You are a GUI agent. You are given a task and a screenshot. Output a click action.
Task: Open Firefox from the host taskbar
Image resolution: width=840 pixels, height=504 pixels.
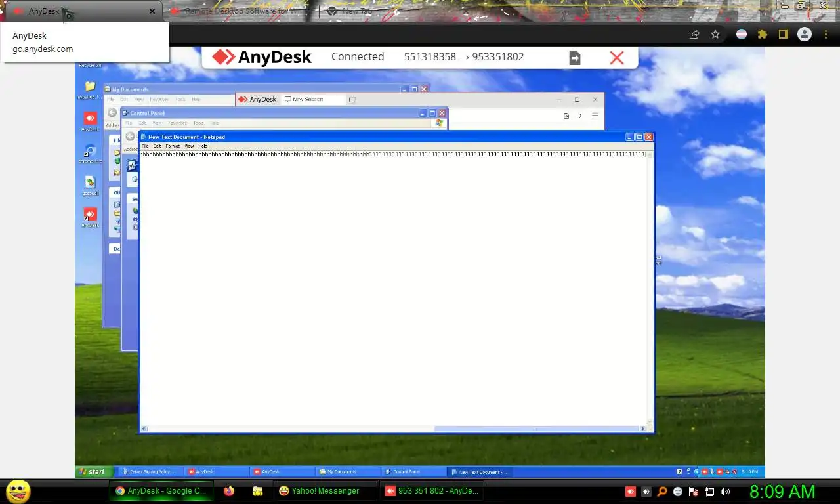tap(229, 490)
